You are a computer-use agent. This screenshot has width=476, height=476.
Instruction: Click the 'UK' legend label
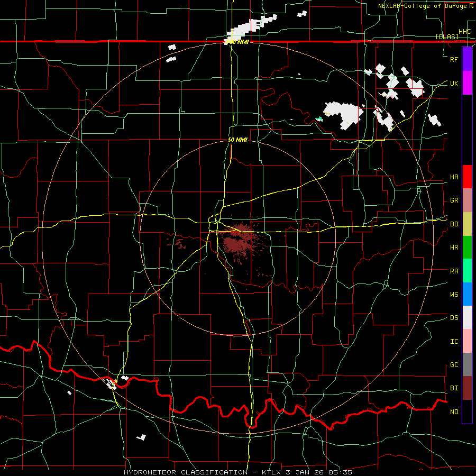coord(454,83)
